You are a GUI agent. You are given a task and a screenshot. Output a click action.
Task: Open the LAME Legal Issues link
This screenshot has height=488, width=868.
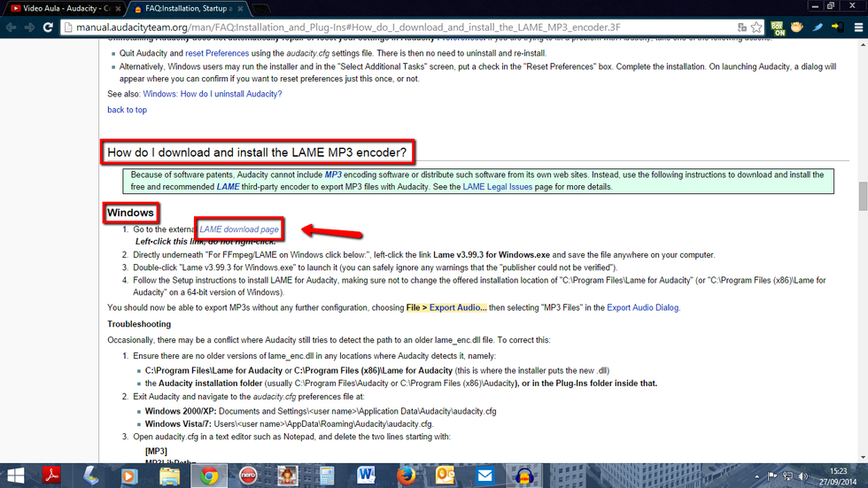(x=497, y=187)
